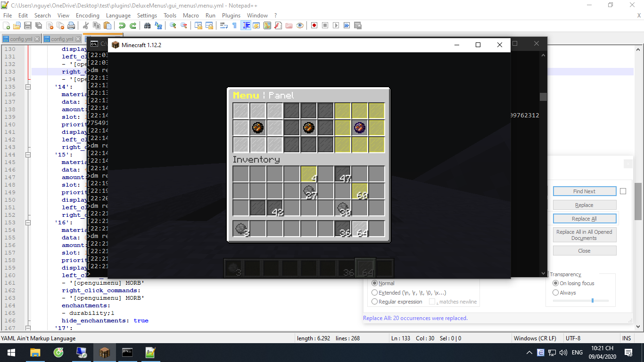Open the Language menu
This screenshot has width=644, height=362.
click(x=118, y=16)
